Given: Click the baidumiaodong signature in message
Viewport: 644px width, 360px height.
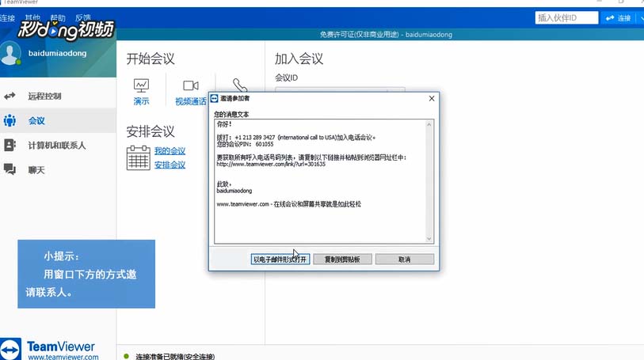Looking at the screenshot, I should (234, 191).
